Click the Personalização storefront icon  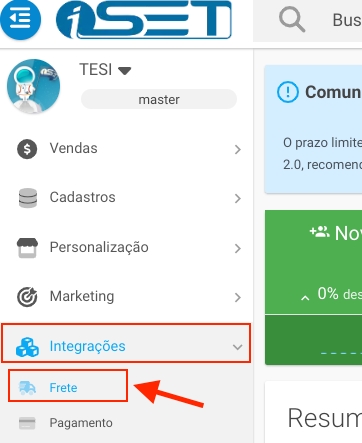27,248
